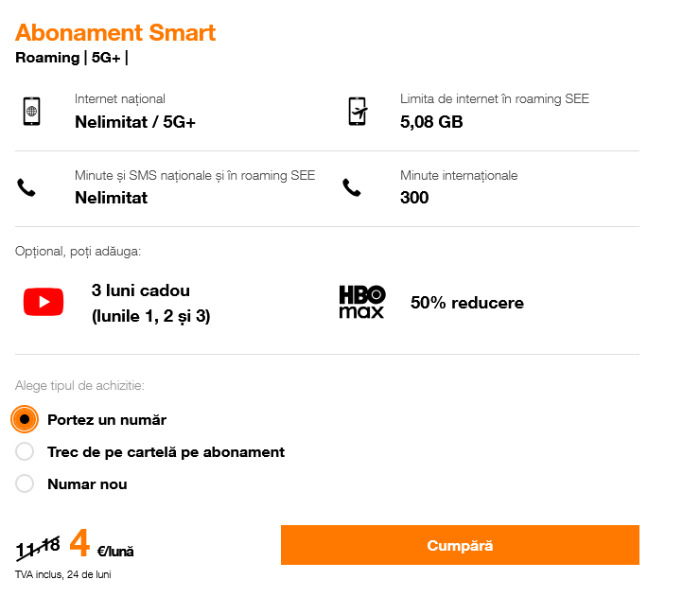The width and height of the screenshot is (700, 615).
Task: Click the "Nelimitat / 5G+" internet value
Action: 135,121
